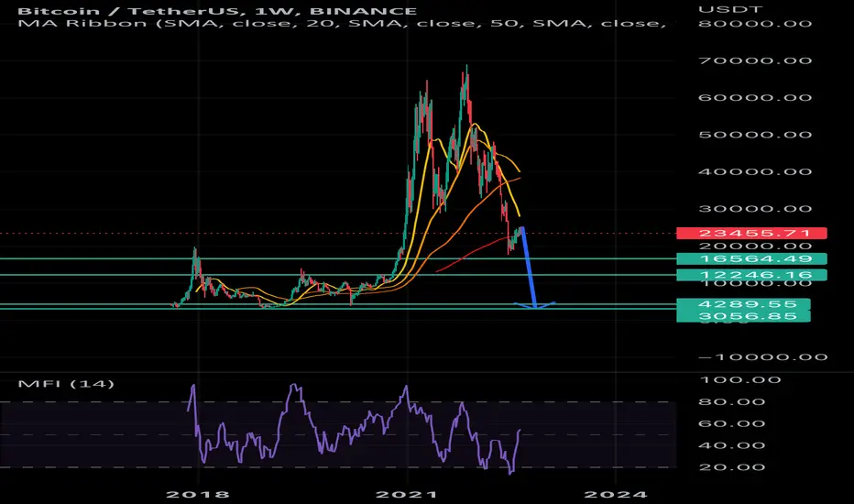Click the 40.00 MFI scale value

(732, 445)
